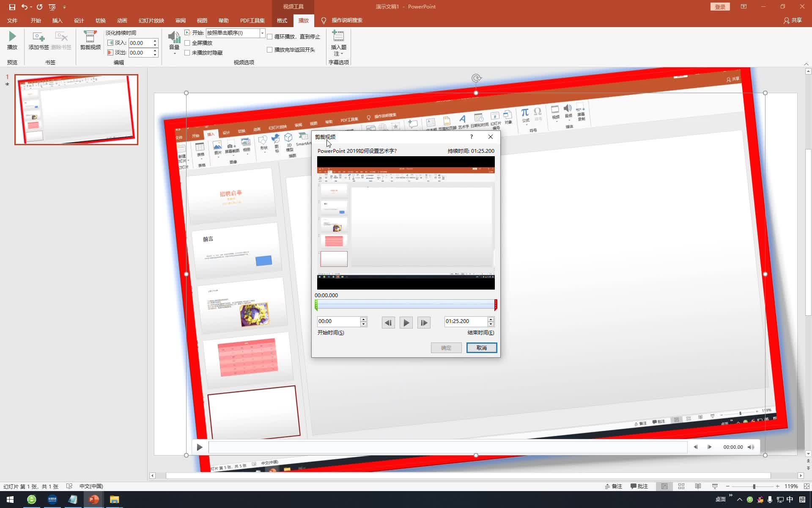Collapse the ribbon with the chevron

point(806,64)
